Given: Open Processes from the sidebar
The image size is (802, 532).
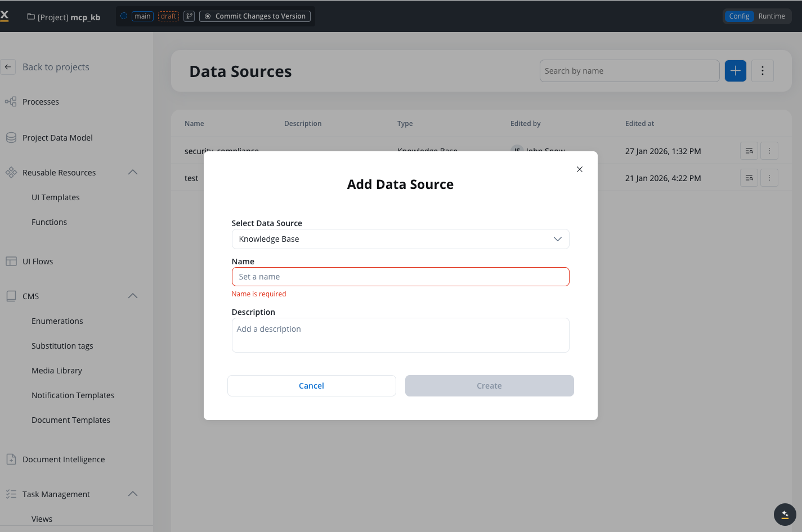Looking at the screenshot, I should [41, 102].
